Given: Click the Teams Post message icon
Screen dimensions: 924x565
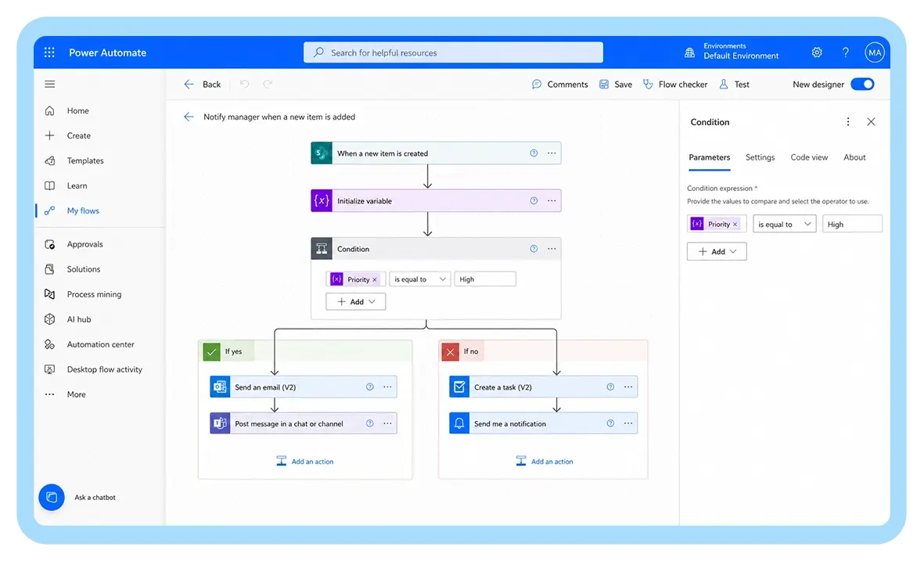Looking at the screenshot, I should pos(221,423).
